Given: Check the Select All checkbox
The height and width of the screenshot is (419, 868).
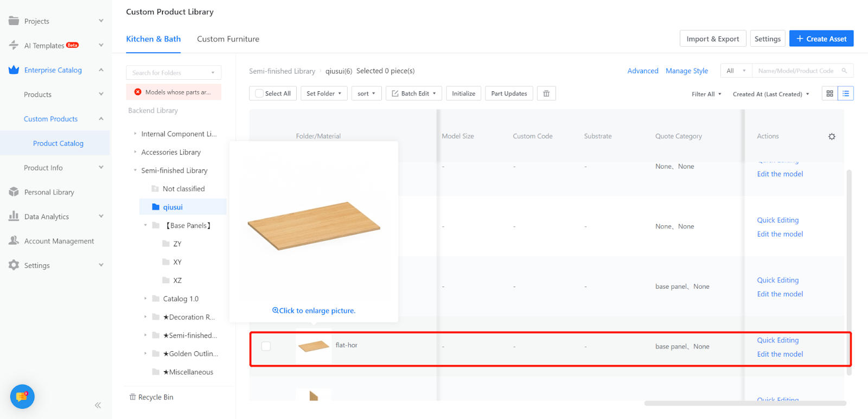Looking at the screenshot, I should point(260,93).
